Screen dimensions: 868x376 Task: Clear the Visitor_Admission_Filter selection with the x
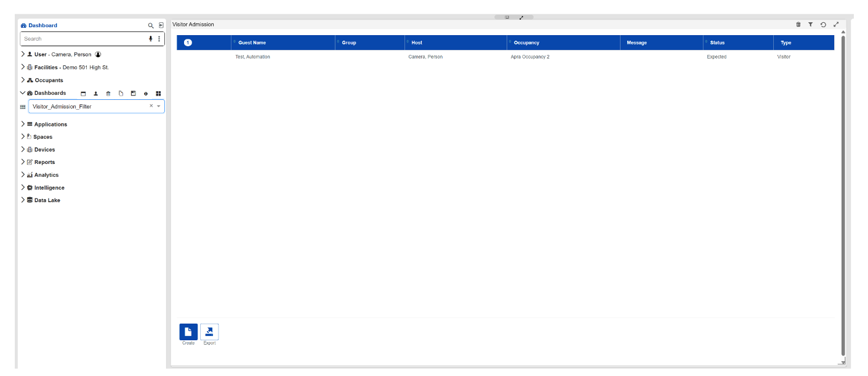[x=151, y=106]
